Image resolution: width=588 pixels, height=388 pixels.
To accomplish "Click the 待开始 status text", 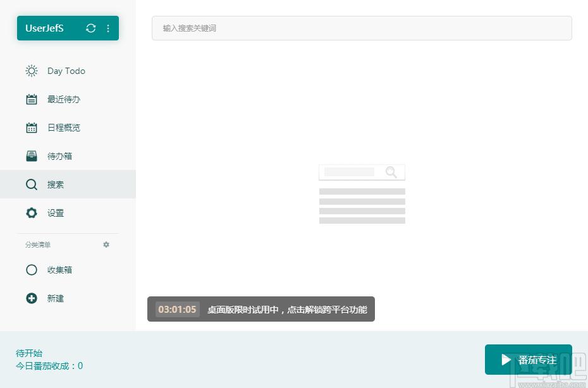I will tap(29, 353).
